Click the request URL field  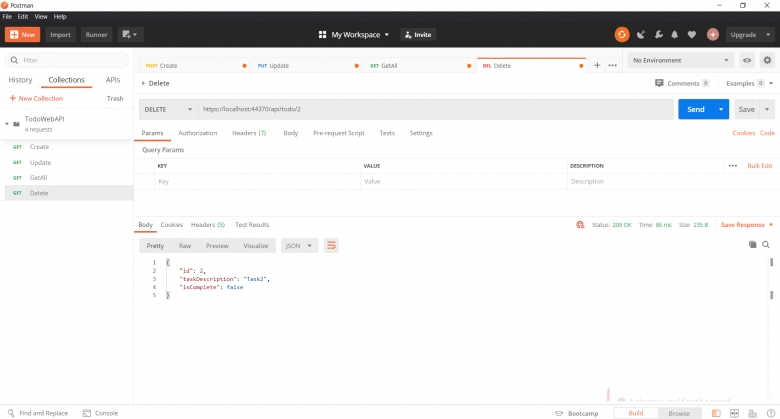(x=436, y=109)
